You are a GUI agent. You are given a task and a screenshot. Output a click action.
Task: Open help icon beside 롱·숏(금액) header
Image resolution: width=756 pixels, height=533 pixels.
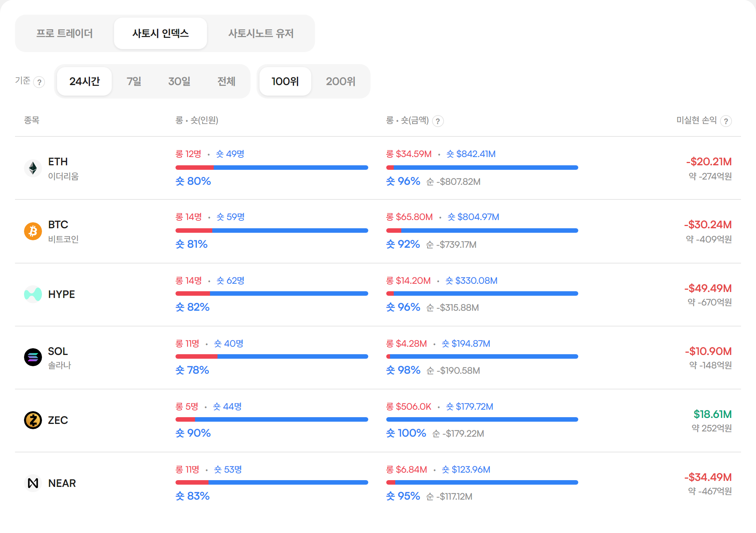point(438,121)
